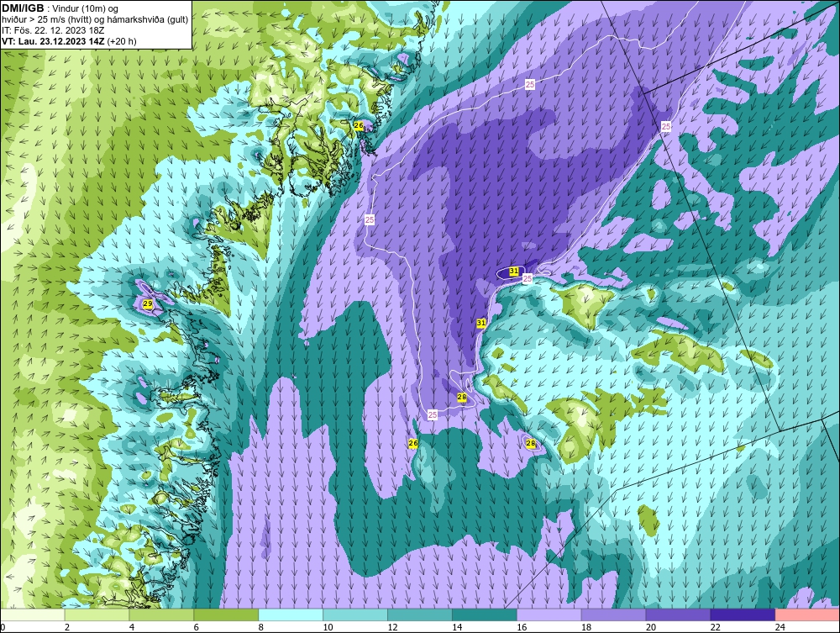Screen dimensions: 840x633
Task: Click the yellow 26 label on Greenland's coast
Action: 359,125
